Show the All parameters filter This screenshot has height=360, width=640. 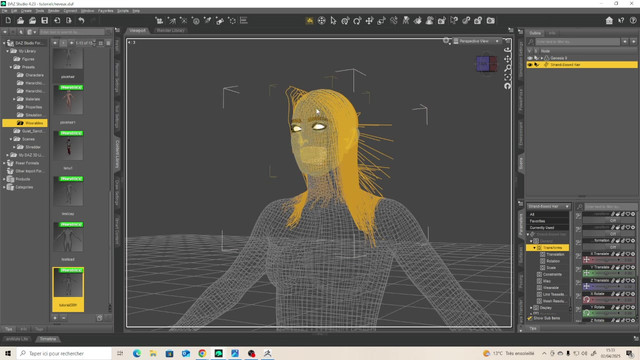click(x=548, y=214)
